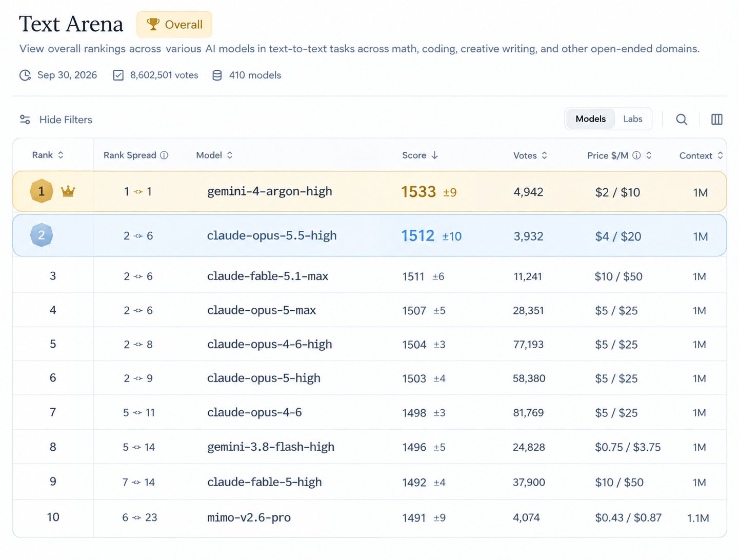Click the search magnifier icon
The width and height of the screenshot is (739, 560).
[x=681, y=119]
